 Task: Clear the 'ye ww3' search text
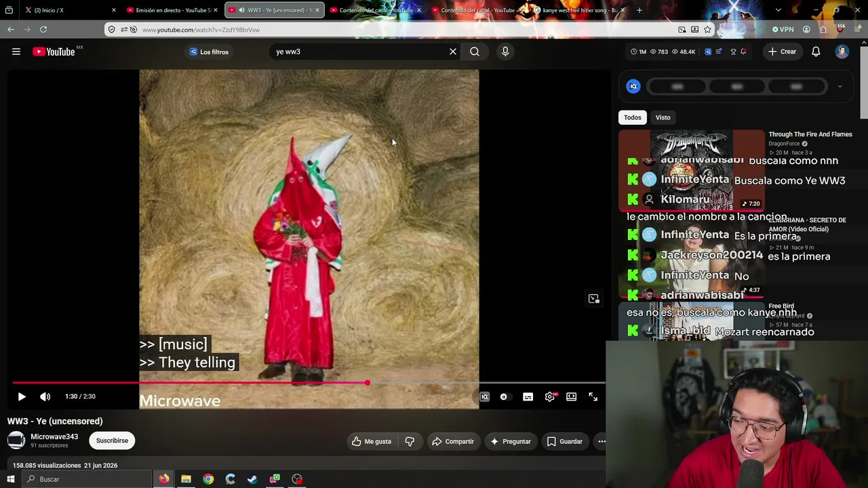pos(453,52)
